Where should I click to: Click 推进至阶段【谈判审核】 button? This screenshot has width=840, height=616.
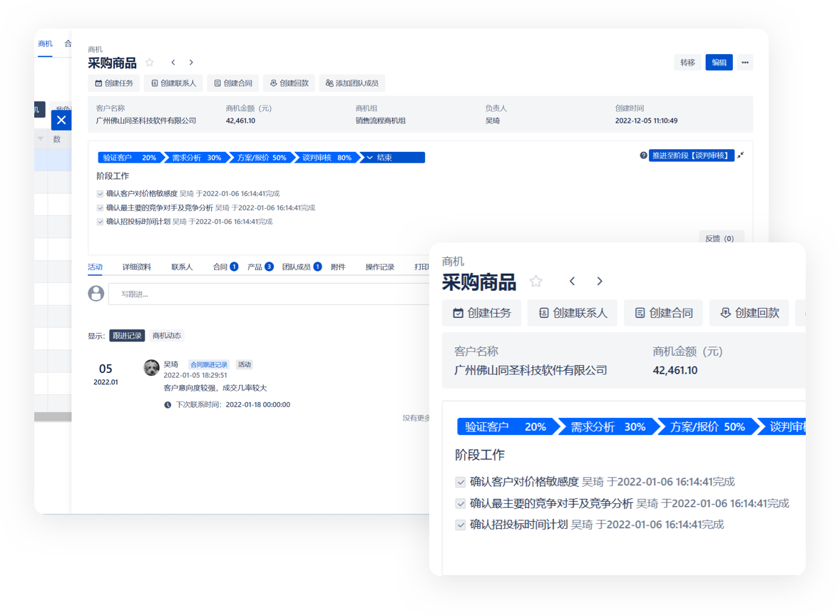coord(691,155)
